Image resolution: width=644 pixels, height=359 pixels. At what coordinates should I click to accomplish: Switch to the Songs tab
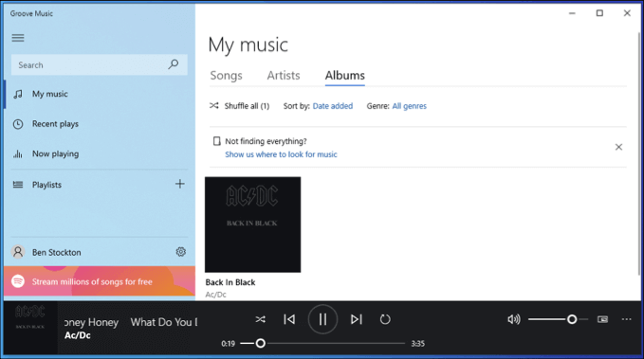pos(226,76)
